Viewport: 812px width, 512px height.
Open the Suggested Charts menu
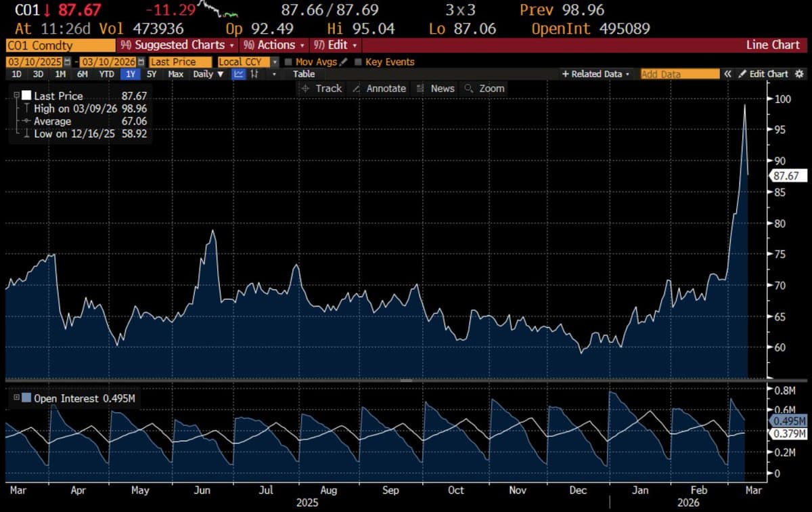pyautogui.click(x=178, y=45)
